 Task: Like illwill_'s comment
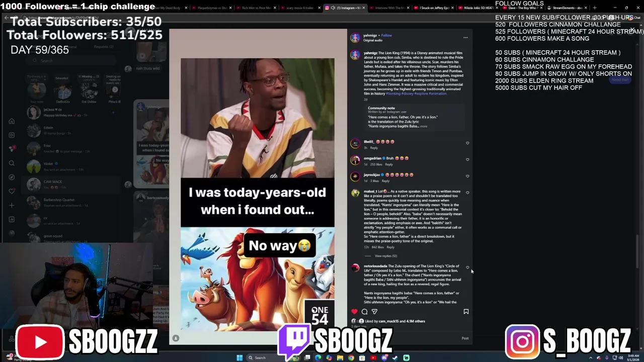[x=467, y=143]
